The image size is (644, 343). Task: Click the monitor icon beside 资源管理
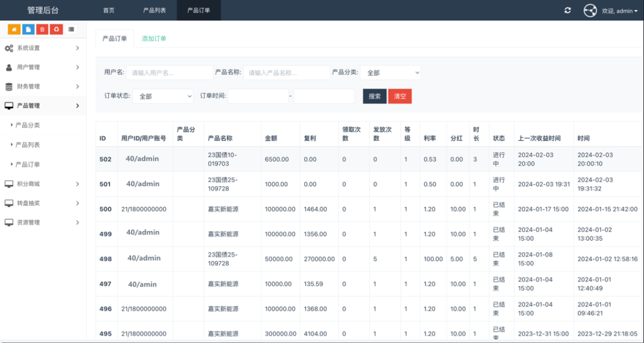pos(9,223)
